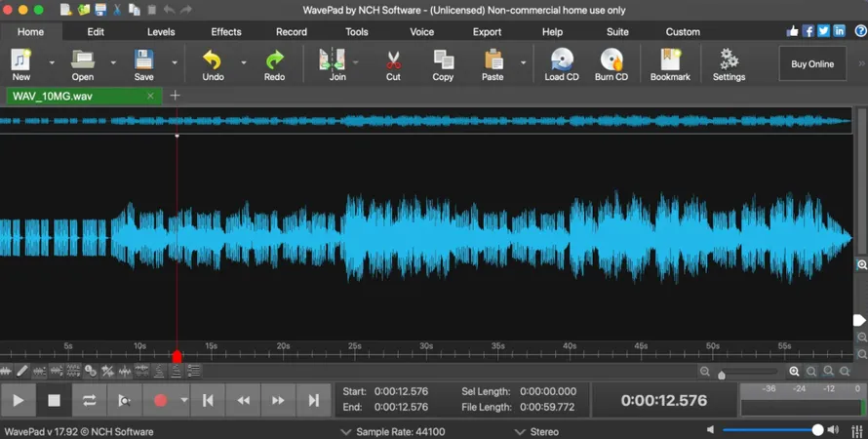868x439 pixels.
Task: Open the Tools tab
Action: point(357,31)
